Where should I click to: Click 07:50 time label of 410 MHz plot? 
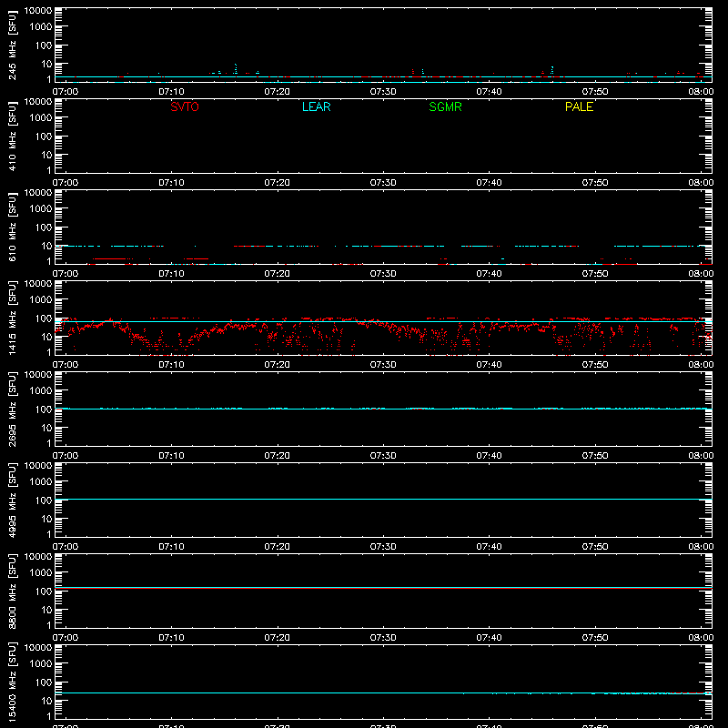tap(595, 183)
